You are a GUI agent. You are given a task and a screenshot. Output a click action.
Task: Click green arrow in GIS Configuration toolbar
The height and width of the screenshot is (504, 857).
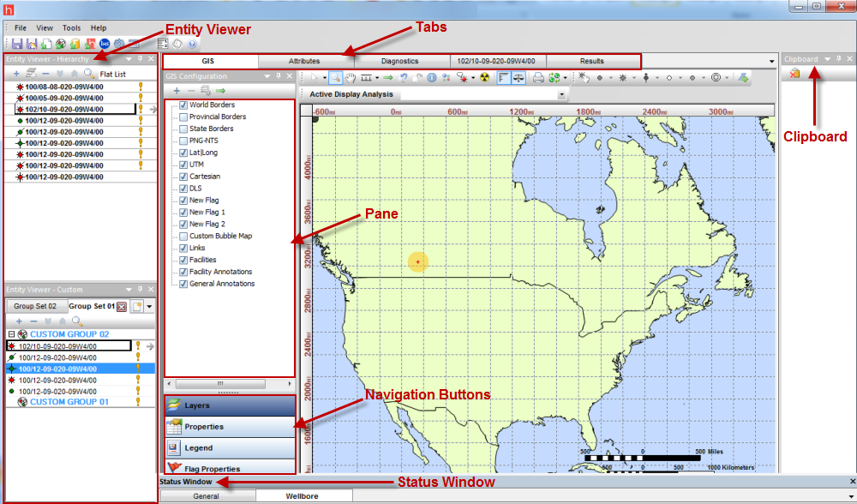pyautogui.click(x=220, y=90)
